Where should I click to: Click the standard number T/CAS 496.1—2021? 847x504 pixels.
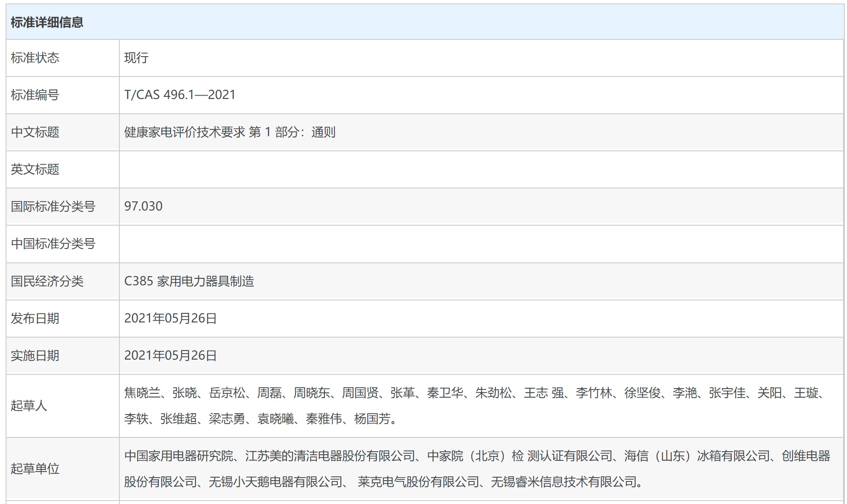[x=180, y=95]
